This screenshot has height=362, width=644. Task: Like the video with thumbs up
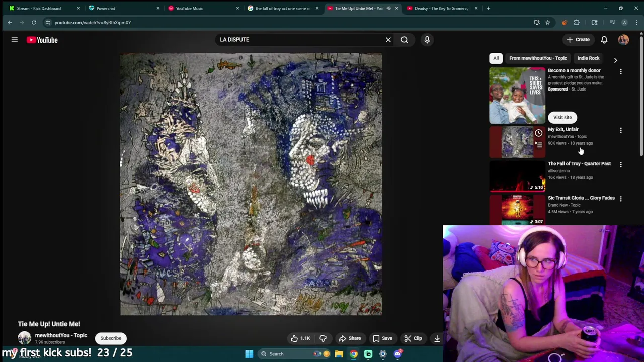(x=300, y=338)
